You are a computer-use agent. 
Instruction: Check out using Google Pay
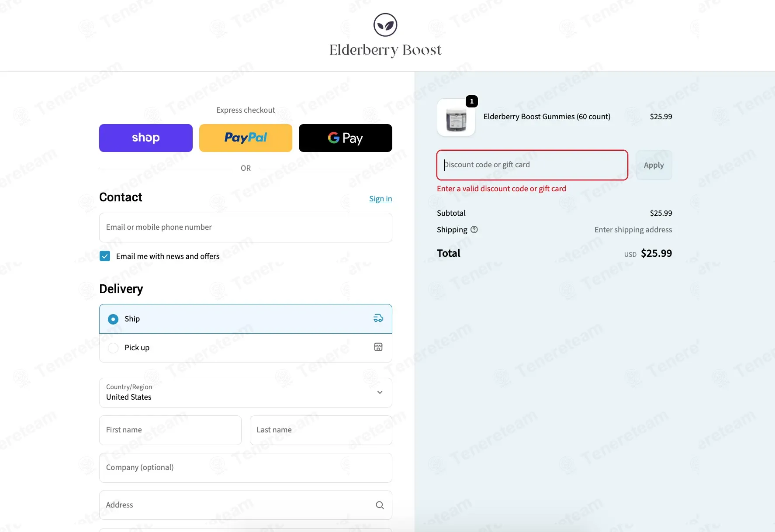pos(346,138)
